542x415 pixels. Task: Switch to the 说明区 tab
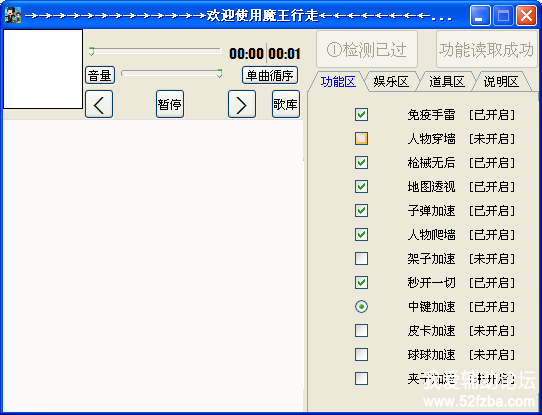click(x=501, y=82)
